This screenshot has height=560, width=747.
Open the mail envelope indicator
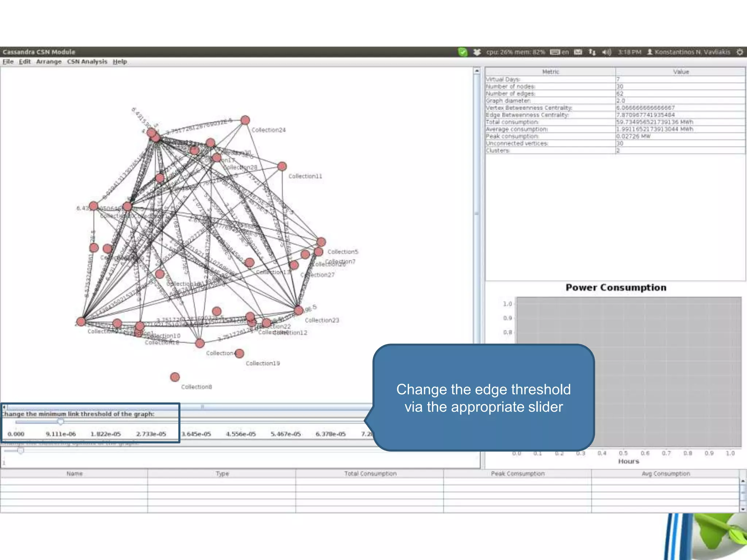coord(578,52)
